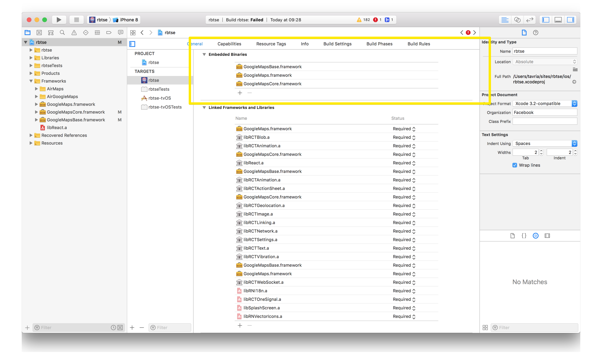Open the Issue navigator warning icon
This screenshot has width=602, height=364.
(74, 32)
